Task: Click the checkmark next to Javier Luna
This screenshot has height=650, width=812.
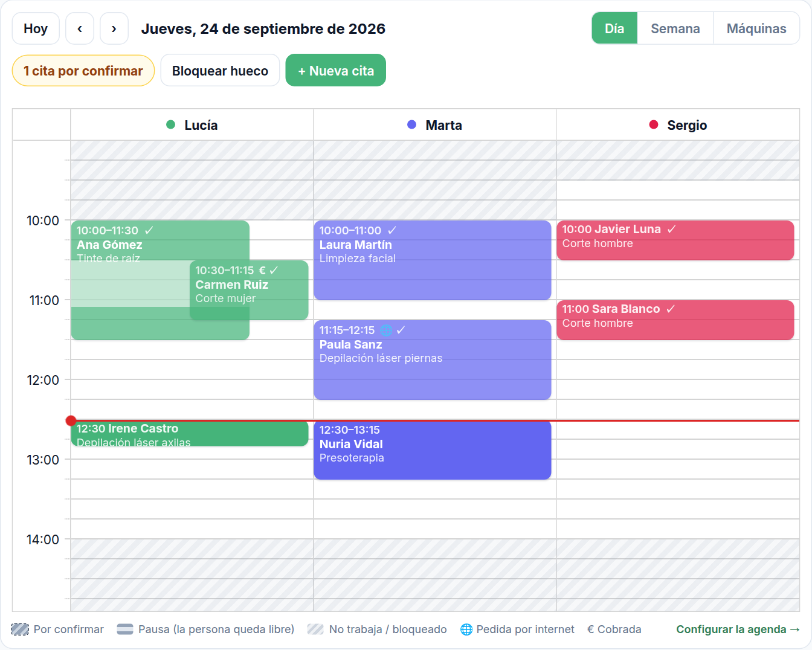Action: point(672,229)
